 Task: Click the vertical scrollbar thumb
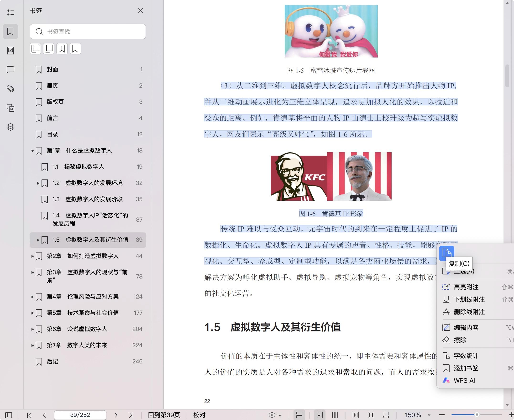507,76
